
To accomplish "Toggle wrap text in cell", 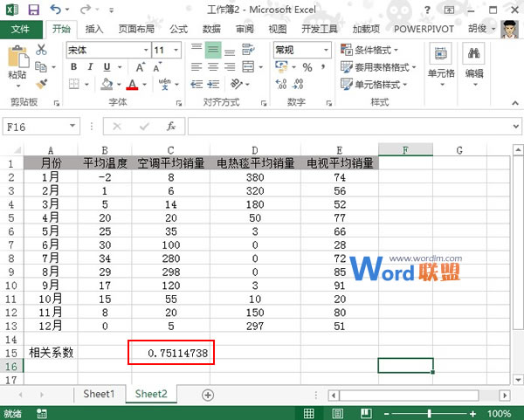I will click(x=248, y=50).
